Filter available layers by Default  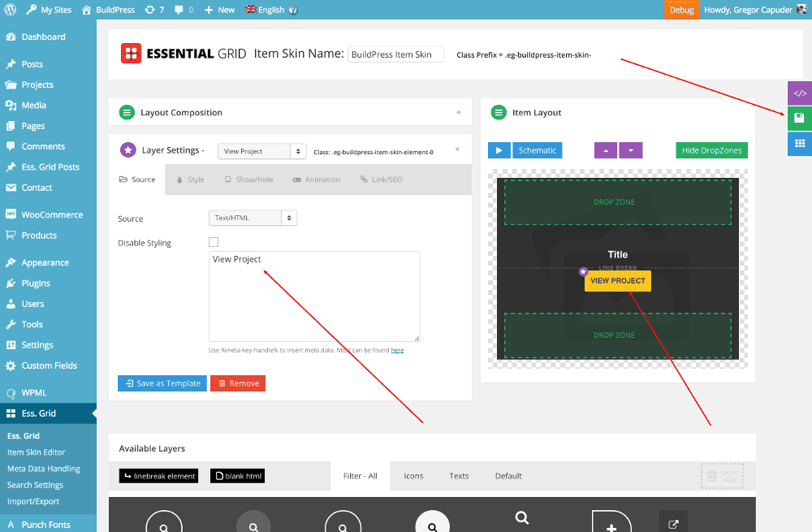click(508, 476)
